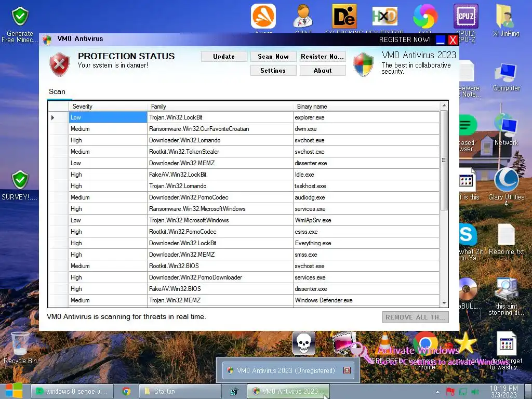Select Everything.exe binary cell
The image size is (532, 399).
[x=366, y=243]
